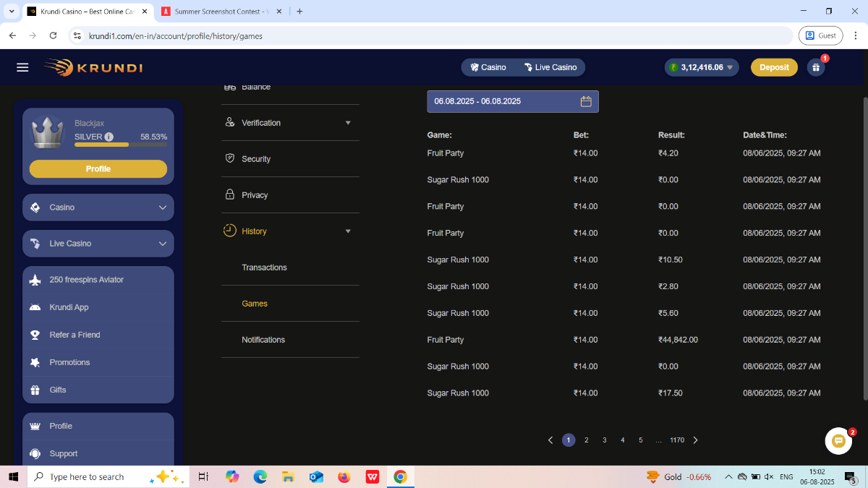Go to previous results page arrow
868x488 pixels.
(x=550, y=440)
